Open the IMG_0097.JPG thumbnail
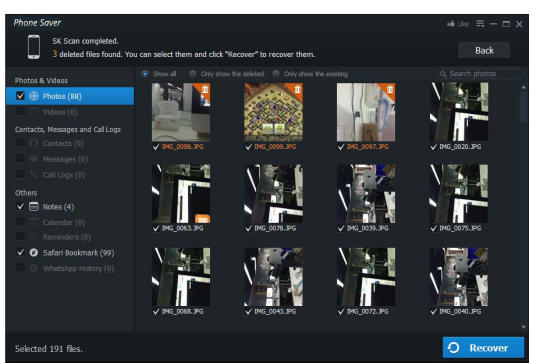 point(366,112)
